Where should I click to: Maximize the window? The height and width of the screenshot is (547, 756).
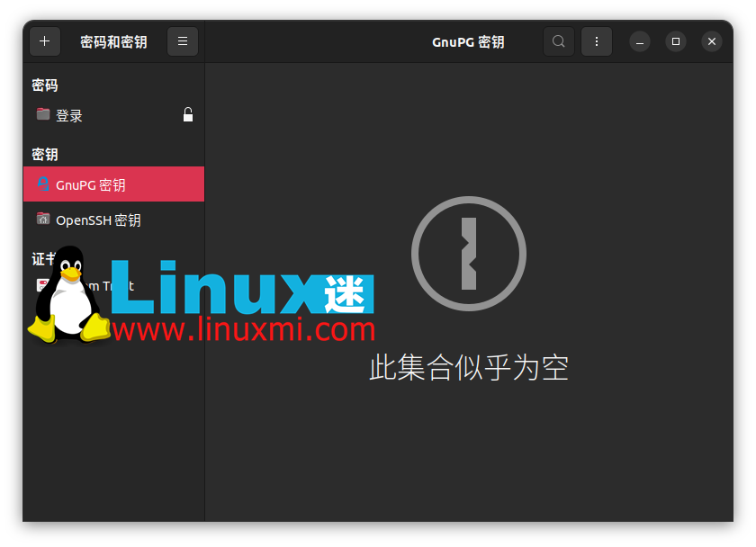pyautogui.click(x=676, y=41)
